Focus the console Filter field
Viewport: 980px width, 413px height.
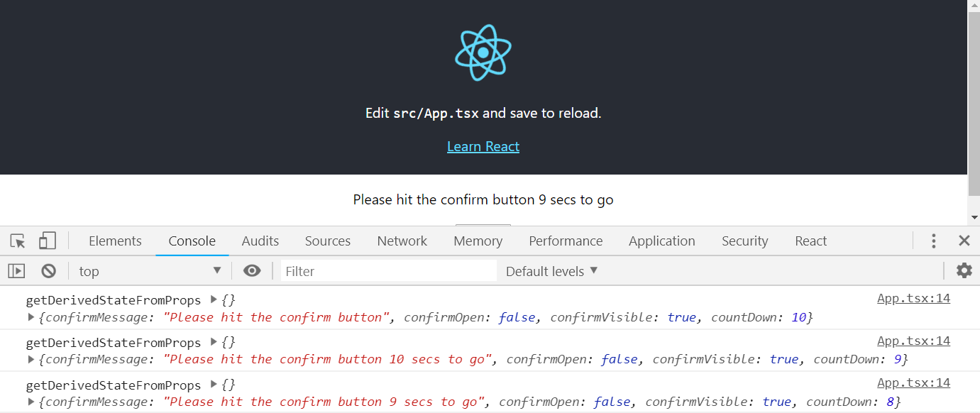[389, 271]
